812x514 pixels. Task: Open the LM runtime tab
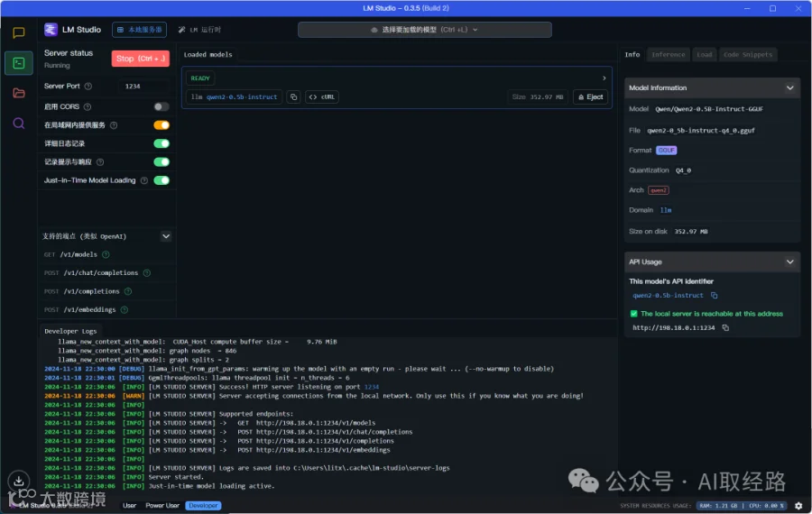(200, 30)
